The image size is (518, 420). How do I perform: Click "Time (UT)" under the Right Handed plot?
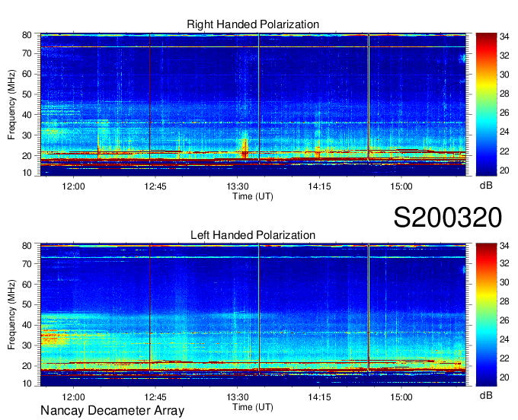point(253,196)
